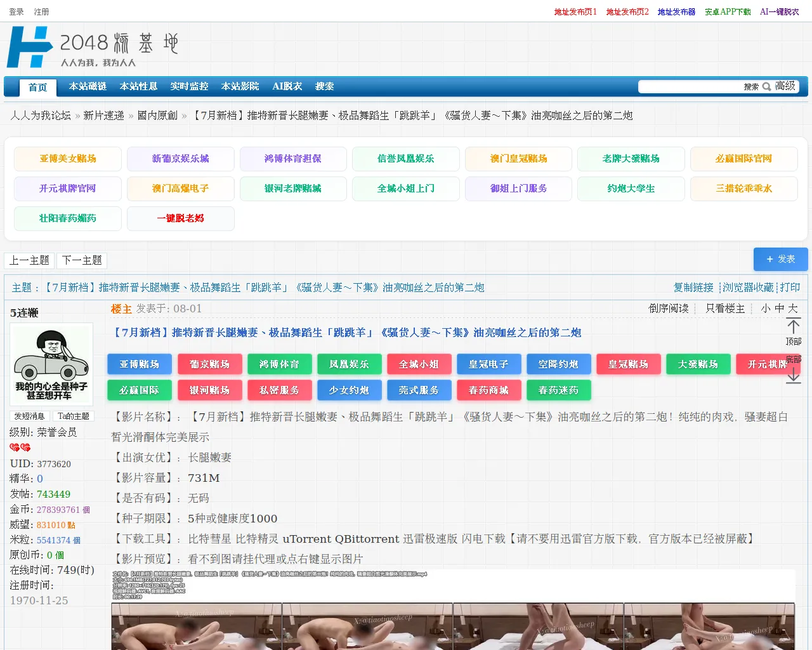Open the 高级 advanced search option

785,86
